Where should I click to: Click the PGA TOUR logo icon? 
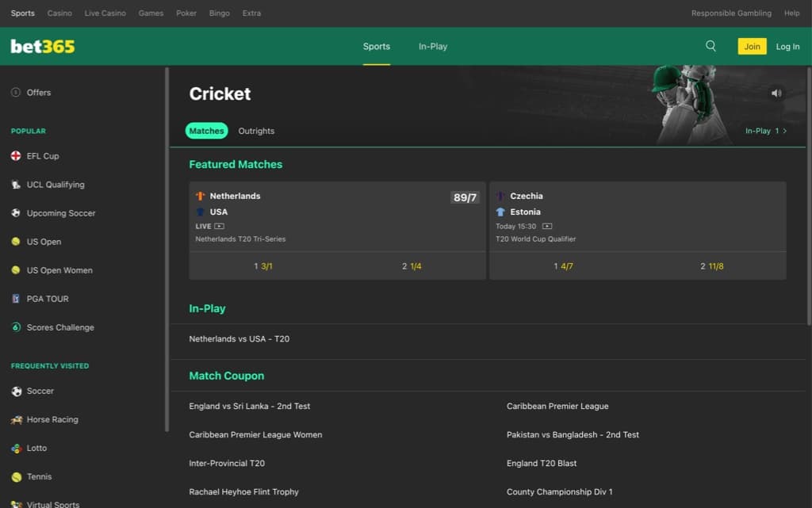click(16, 299)
